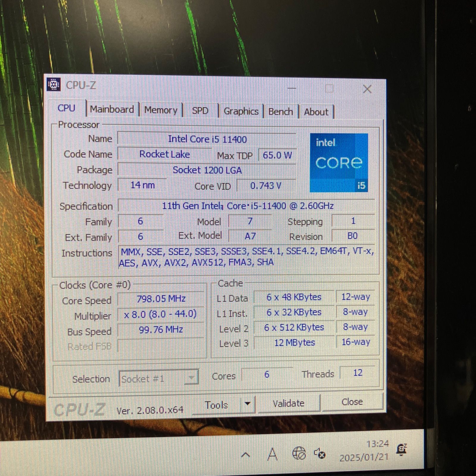Click the IME input mode 'A' indicator

coord(272,454)
